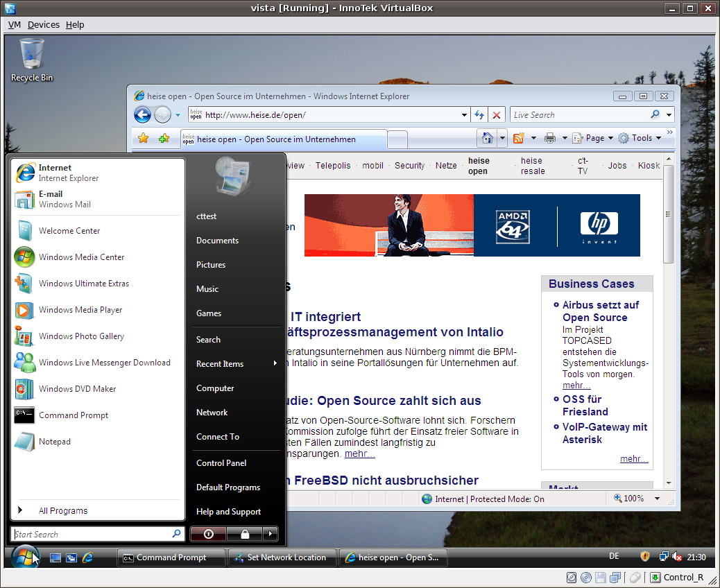Open Help and Support

click(x=237, y=511)
